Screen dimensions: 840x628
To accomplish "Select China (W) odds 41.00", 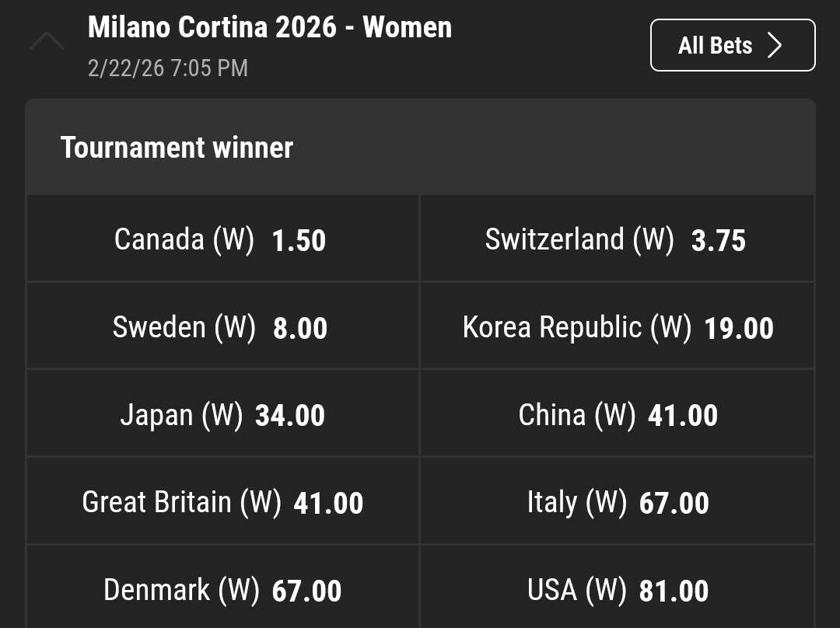I will 616,414.
